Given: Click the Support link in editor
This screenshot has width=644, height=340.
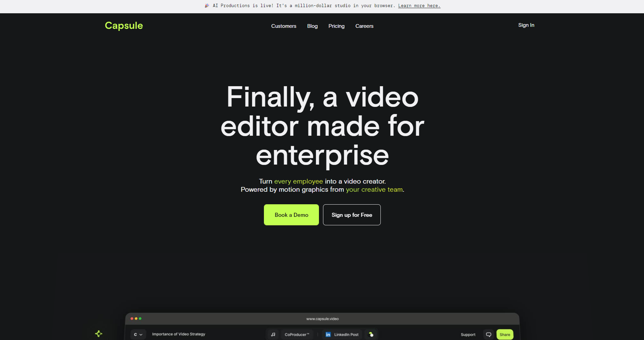Looking at the screenshot, I should pos(468,334).
